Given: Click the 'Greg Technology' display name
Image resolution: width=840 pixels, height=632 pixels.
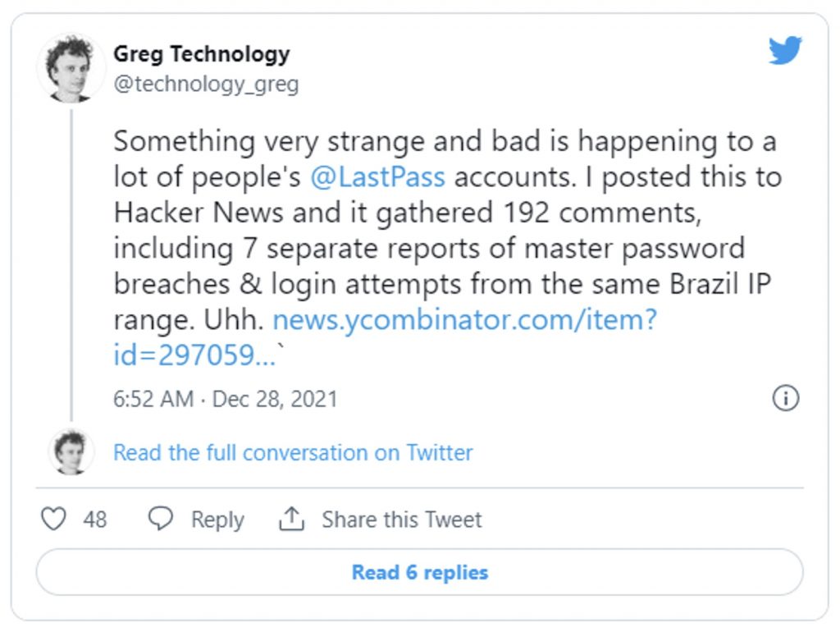Looking at the screenshot, I should pyautogui.click(x=201, y=54).
